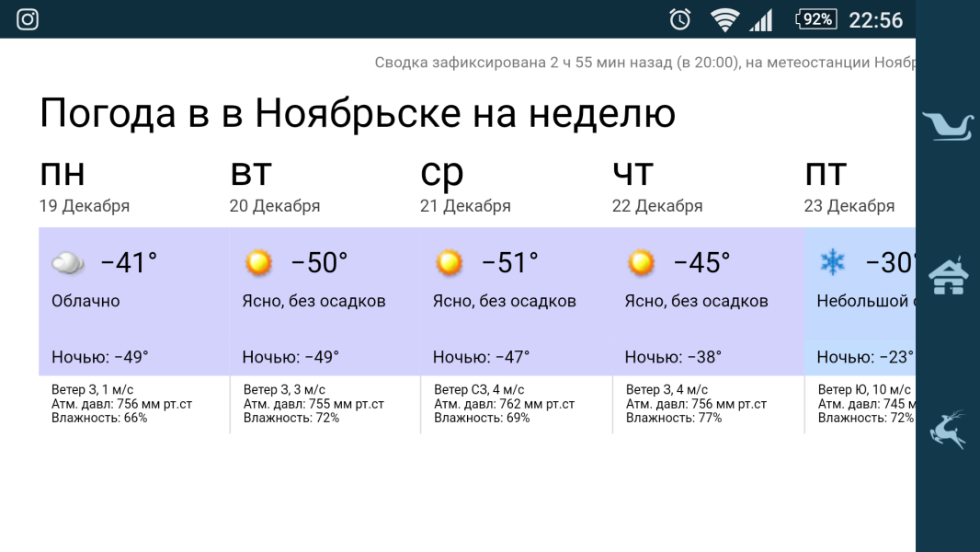Open Thursday's −45° forecast card
980x552 pixels.
coord(706,301)
